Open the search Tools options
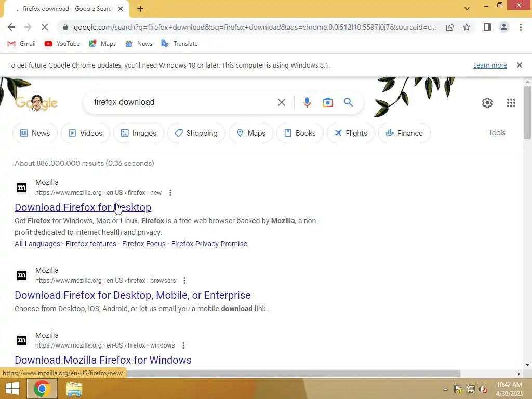 click(497, 132)
